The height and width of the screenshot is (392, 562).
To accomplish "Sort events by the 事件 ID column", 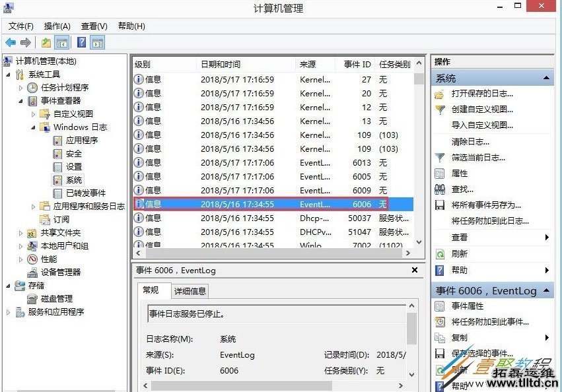I will point(357,64).
